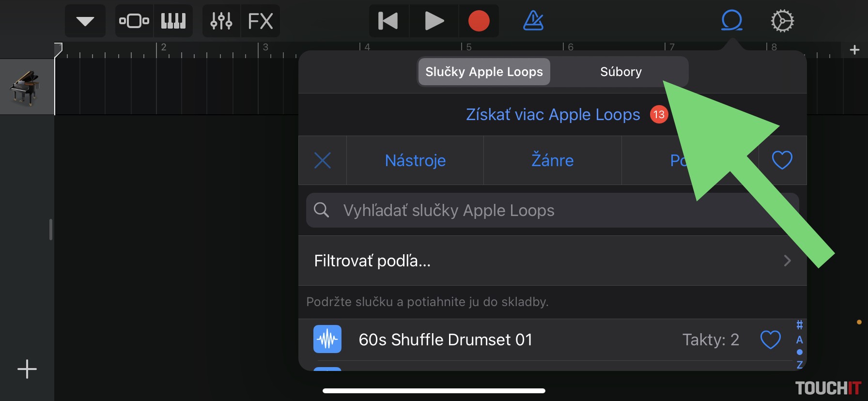
Task: Open song settings gear
Action: coord(782,21)
